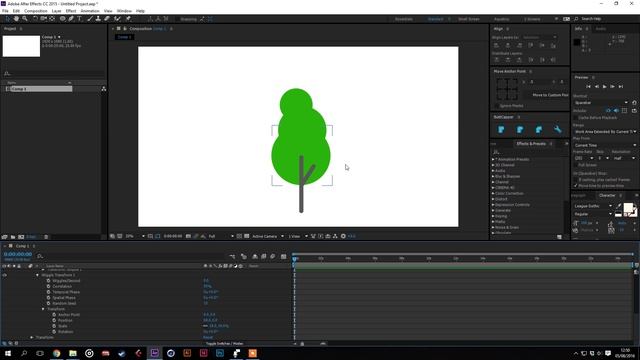The image size is (640, 360).
Task: Select the Brush tool
Action: click(x=90, y=19)
